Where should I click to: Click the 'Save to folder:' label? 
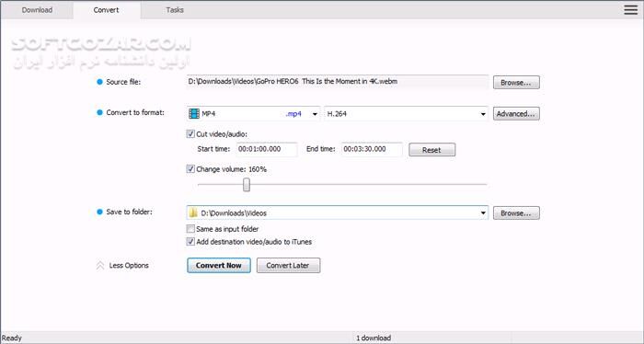[129, 212]
